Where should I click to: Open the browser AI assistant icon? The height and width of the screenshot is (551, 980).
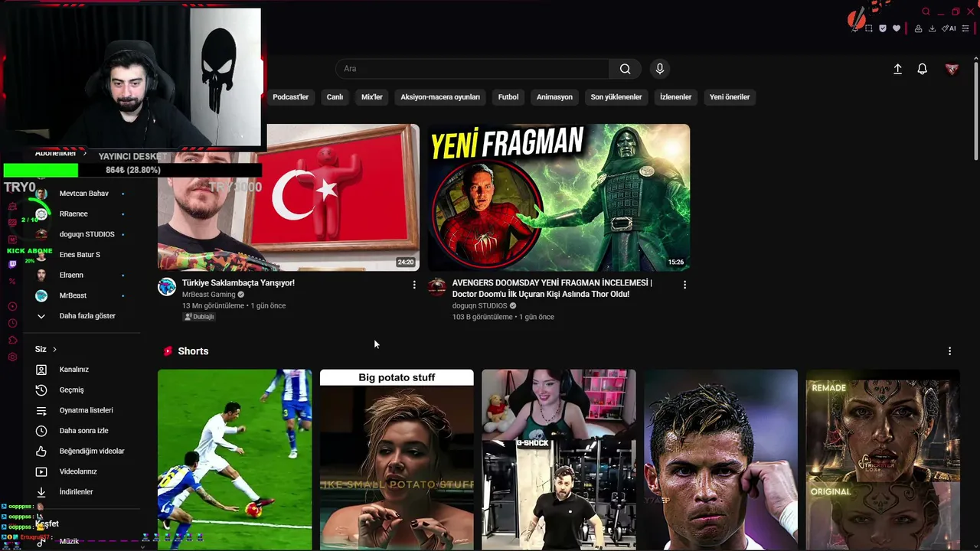coord(949,28)
